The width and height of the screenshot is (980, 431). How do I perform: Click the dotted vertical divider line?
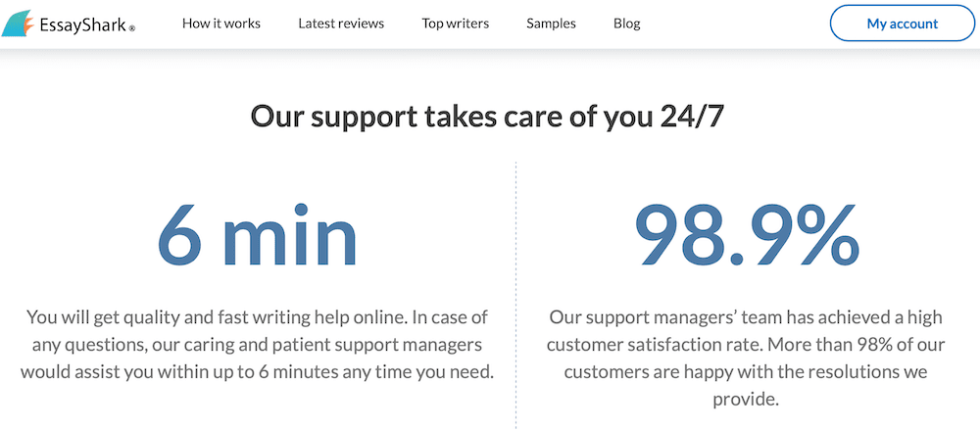516,295
